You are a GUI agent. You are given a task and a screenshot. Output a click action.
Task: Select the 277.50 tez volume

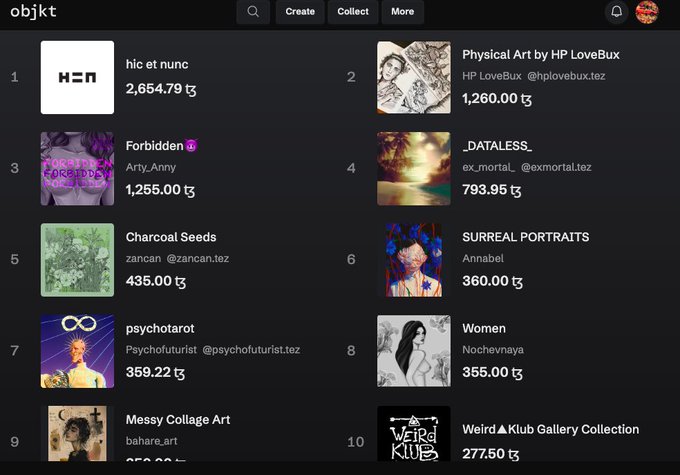490,454
